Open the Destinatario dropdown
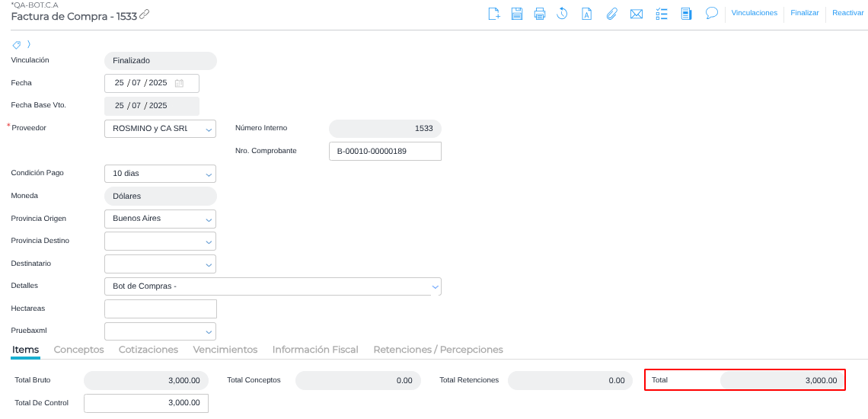This screenshot has width=868, height=419. pos(209,264)
